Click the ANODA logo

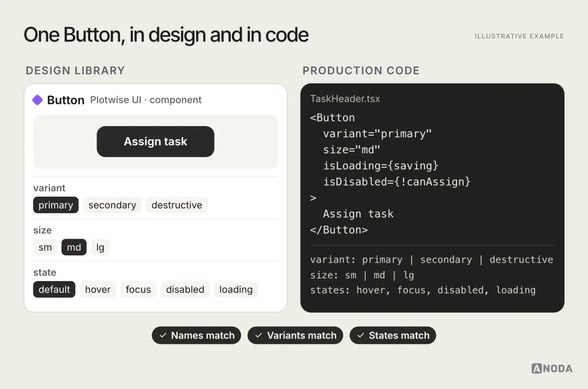(x=552, y=368)
